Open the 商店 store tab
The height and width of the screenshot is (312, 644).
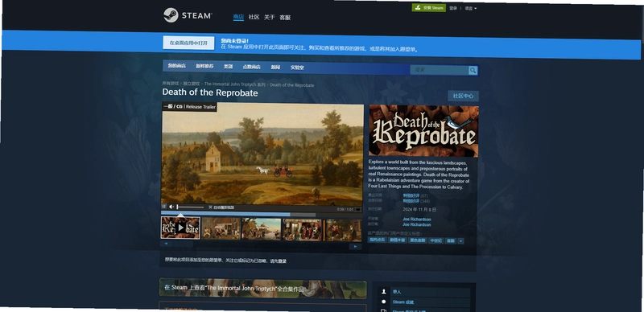tap(238, 17)
